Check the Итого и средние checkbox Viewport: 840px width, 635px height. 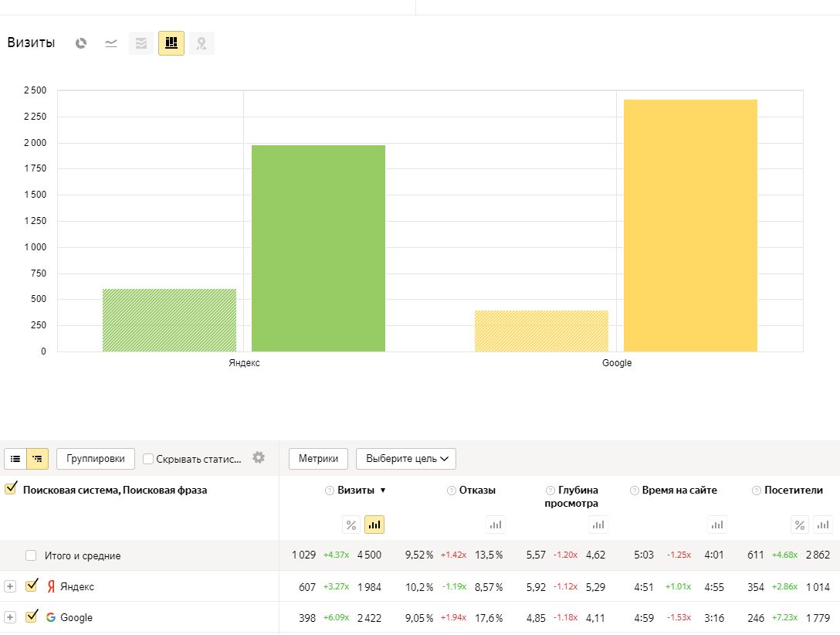(x=31, y=555)
